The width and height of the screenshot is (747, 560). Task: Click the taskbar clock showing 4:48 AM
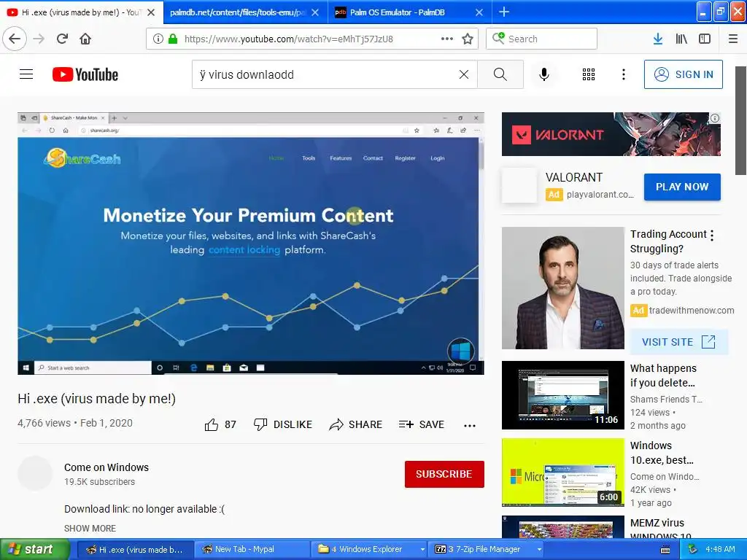720,549
